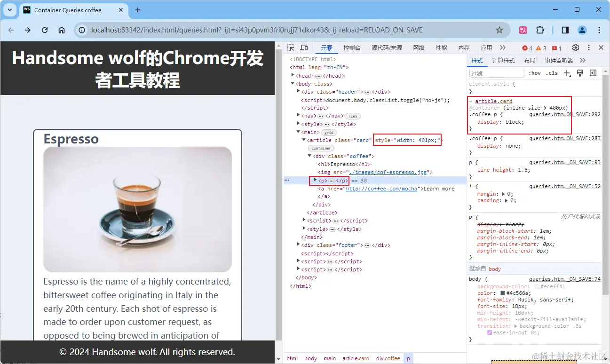Click the flex badge on nav element
Screen dimensions: 610x364
[353, 116]
